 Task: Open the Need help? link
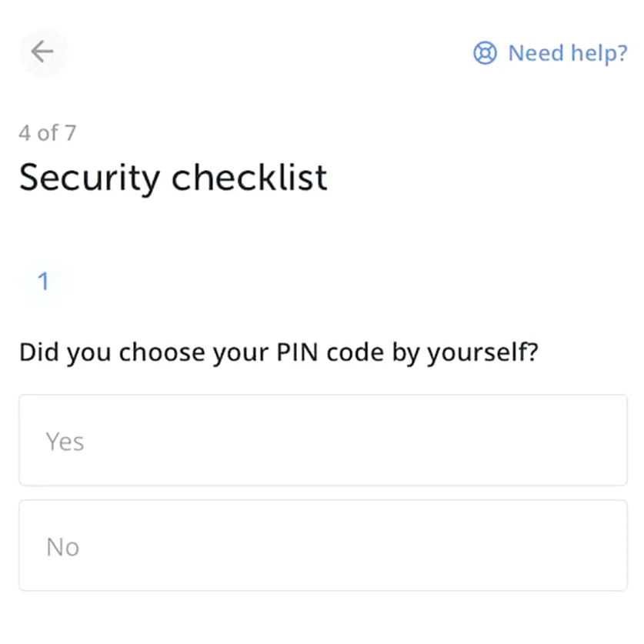(x=550, y=53)
